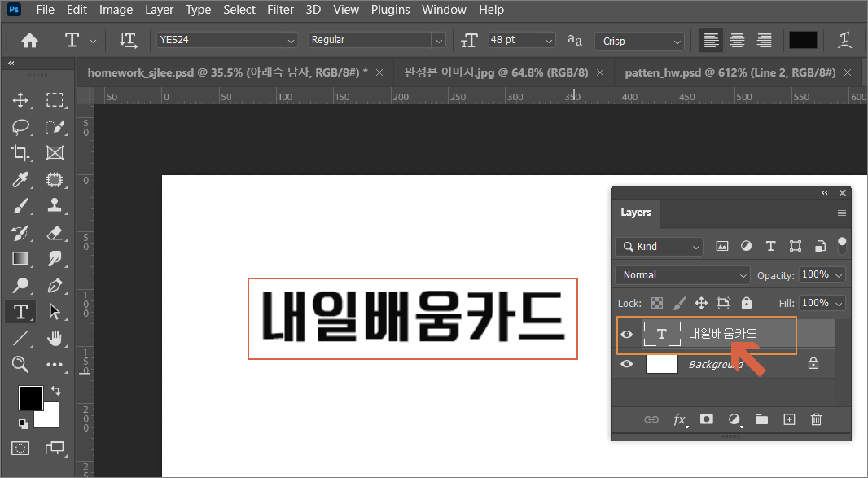Align text left
868x478 pixels.
(712, 41)
